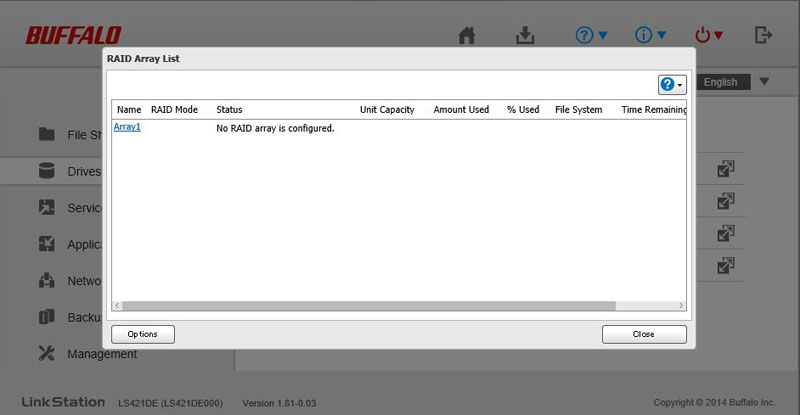The image size is (800, 415).
Task: Click the Amount Used column header
Action: click(x=461, y=110)
